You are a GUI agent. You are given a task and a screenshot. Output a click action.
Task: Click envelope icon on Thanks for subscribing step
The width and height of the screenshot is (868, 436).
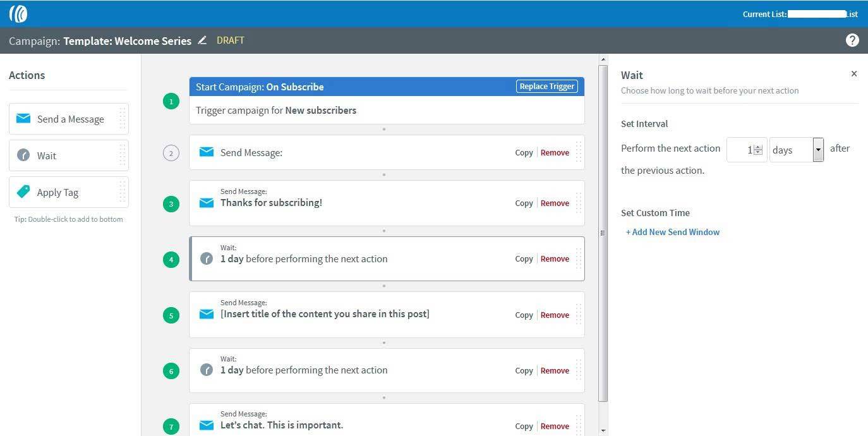tap(207, 203)
